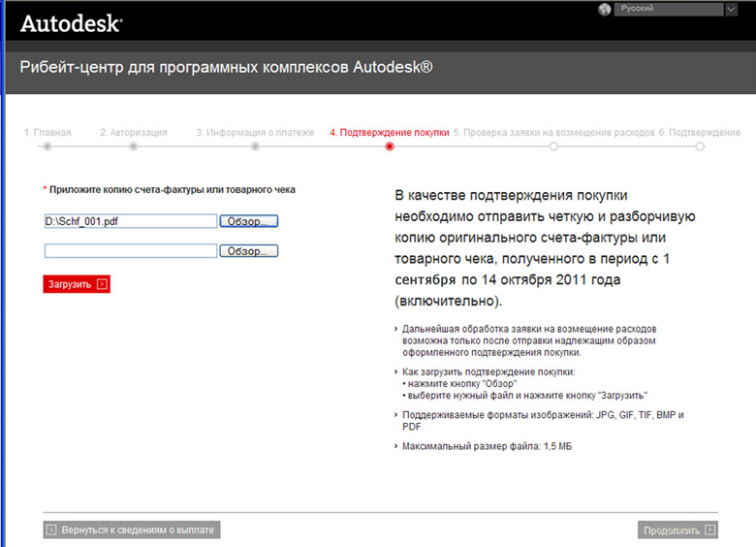Open the Русский language dropdown
Image resolution: width=756 pixels, height=547 pixels.
(x=668, y=9)
